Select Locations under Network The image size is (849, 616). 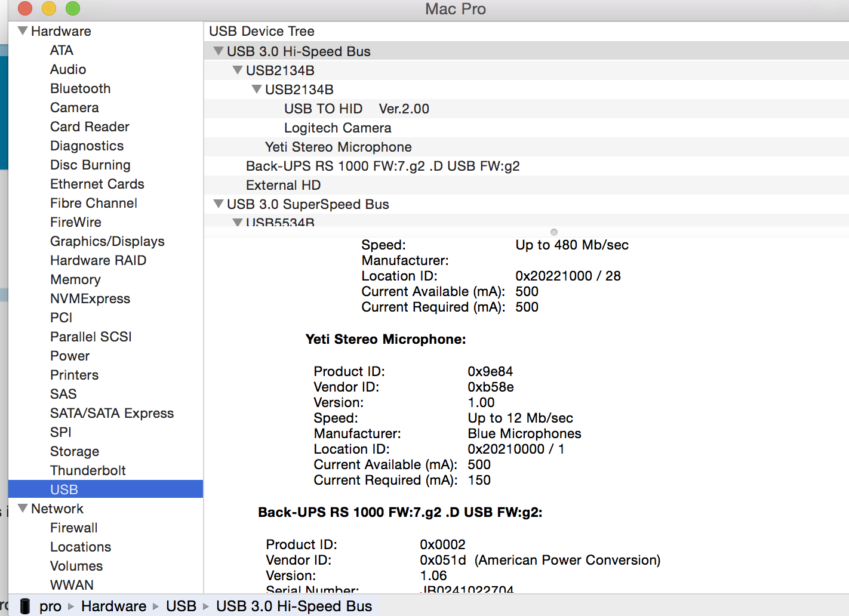[x=81, y=547]
